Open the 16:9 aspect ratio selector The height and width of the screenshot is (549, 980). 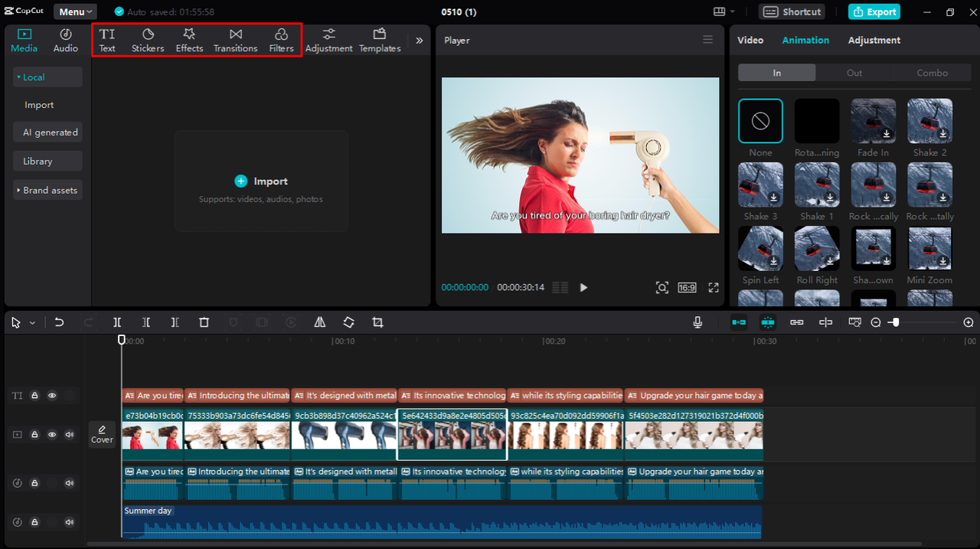click(x=687, y=288)
